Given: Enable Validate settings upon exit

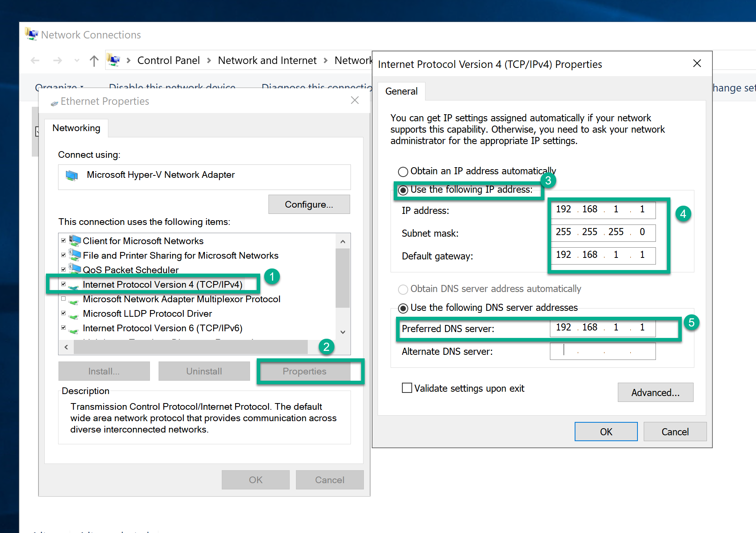Looking at the screenshot, I should pos(407,388).
